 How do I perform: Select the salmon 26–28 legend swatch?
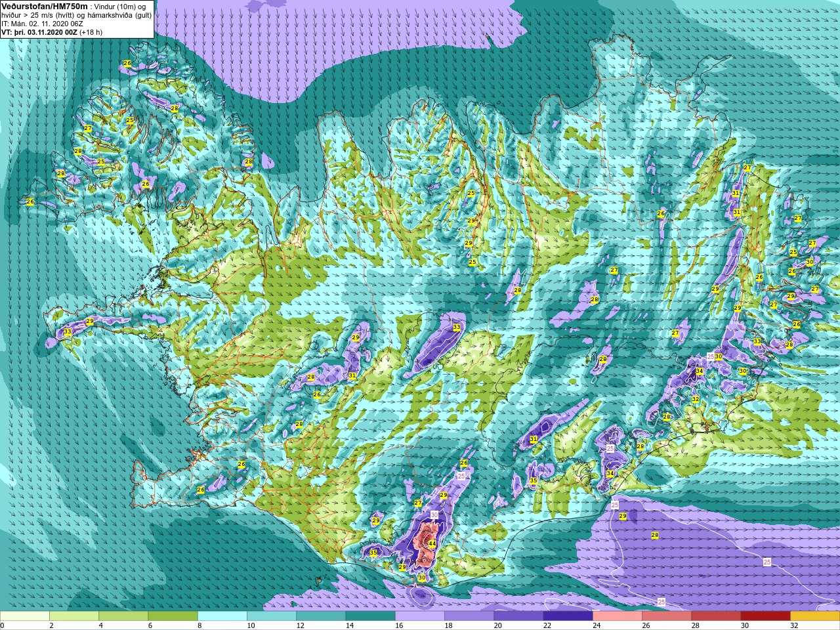(667, 616)
